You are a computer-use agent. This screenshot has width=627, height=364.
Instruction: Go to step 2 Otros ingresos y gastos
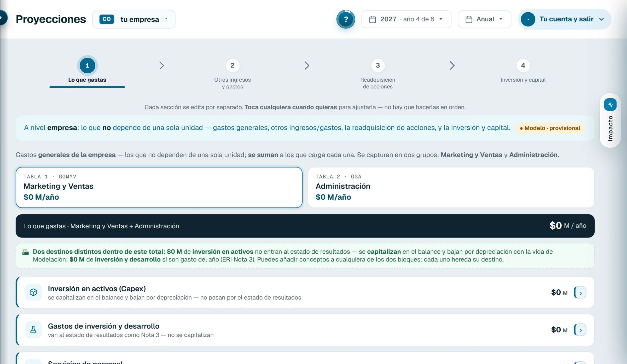233,74
